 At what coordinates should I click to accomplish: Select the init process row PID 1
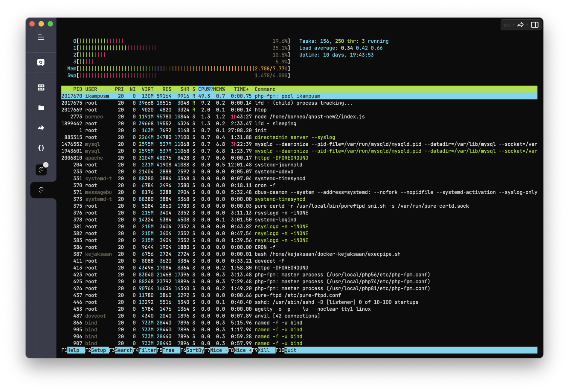coord(299,130)
